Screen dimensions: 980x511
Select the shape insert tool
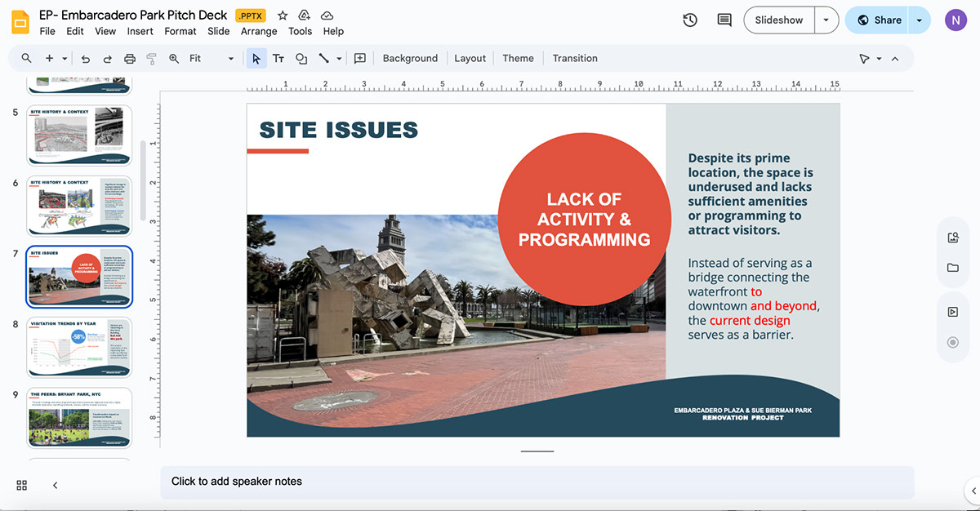301,59
